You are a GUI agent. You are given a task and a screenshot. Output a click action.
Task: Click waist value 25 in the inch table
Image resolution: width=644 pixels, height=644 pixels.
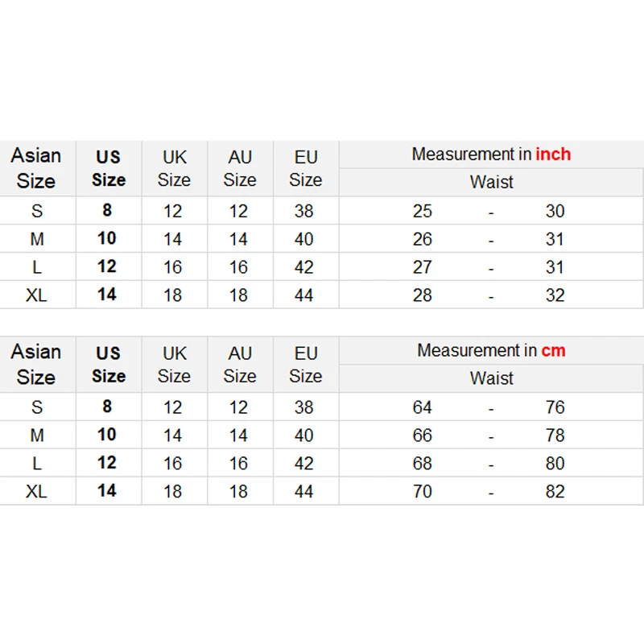click(423, 212)
